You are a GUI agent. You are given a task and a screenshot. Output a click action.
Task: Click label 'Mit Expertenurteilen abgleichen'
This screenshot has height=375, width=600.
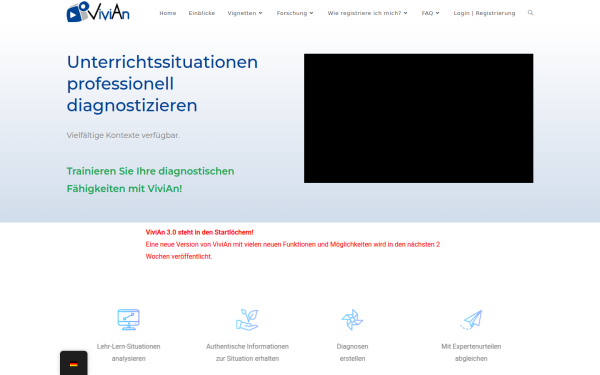tap(471, 352)
